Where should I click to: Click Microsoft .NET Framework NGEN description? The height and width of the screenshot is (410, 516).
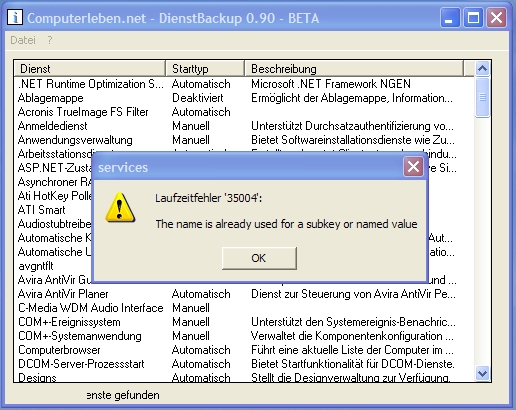pos(331,84)
